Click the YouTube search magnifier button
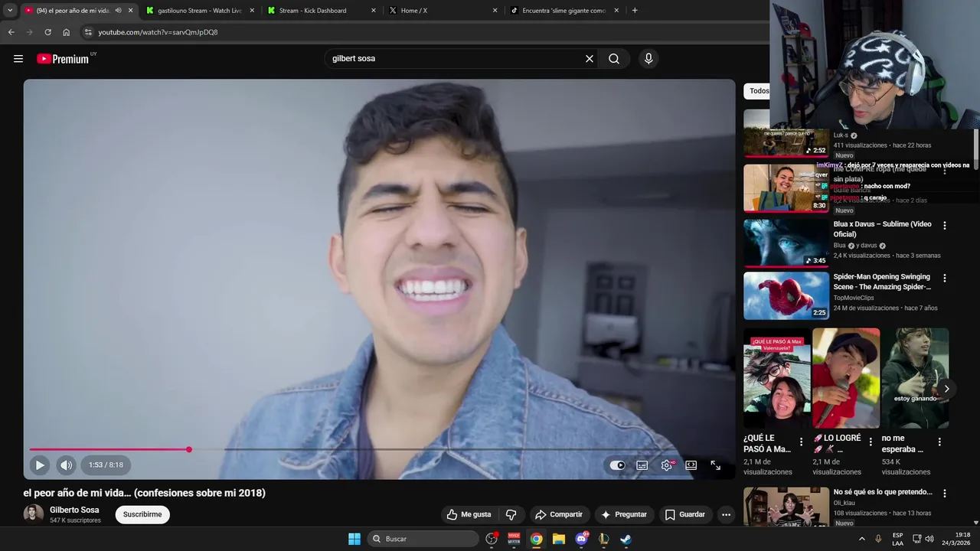The height and width of the screenshot is (551, 980). pyautogui.click(x=614, y=59)
